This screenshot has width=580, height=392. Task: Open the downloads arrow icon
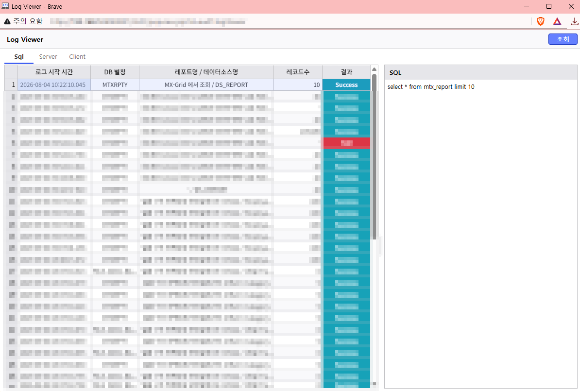pyautogui.click(x=574, y=21)
